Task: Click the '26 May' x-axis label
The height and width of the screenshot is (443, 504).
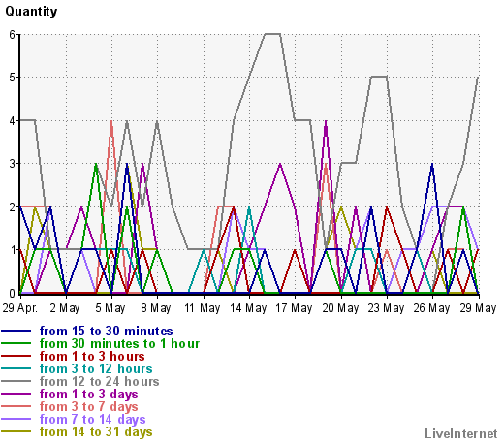Action: click(431, 308)
